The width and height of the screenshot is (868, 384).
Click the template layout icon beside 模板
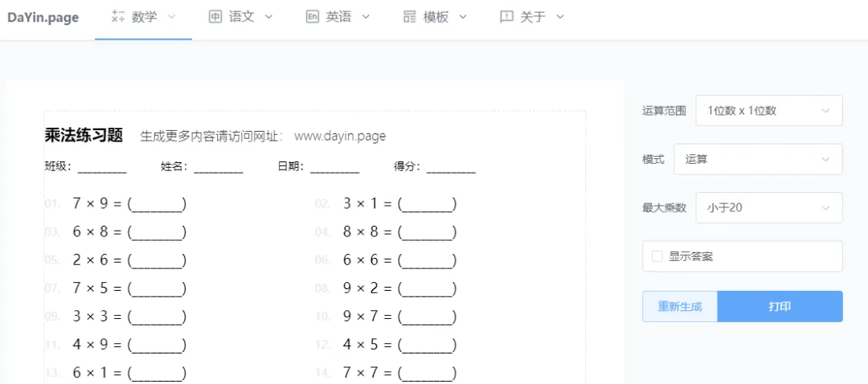point(410,17)
